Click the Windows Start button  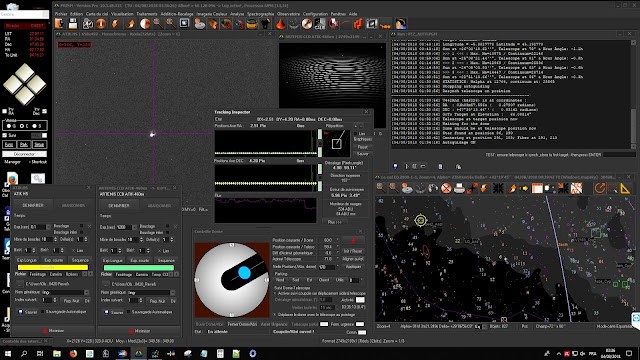[7, 353]
